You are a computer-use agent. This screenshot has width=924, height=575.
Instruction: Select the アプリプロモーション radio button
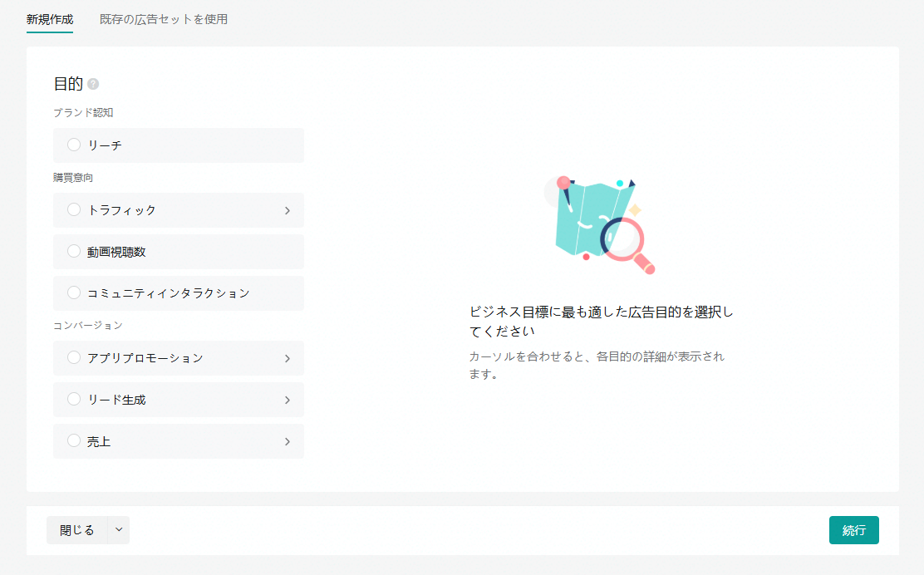click(74, 357)
